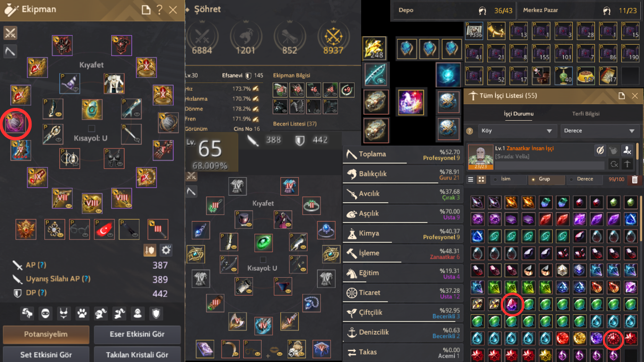Switch to the Terfi Bilgisi tab
The width and height of the screenshot is (644, 362).
586,114
